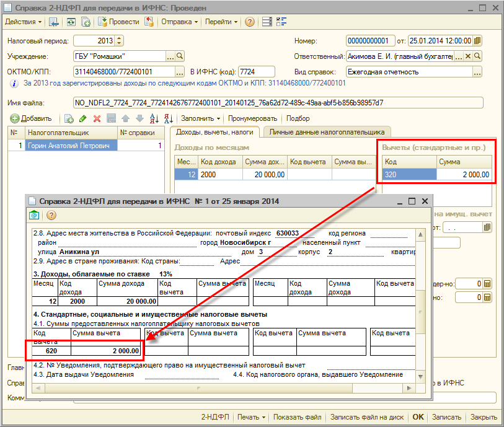The width and height of the screenshot is (504, 427).
Task: Select the Доходы, вычеты, налоги tab
Action: 214,132
